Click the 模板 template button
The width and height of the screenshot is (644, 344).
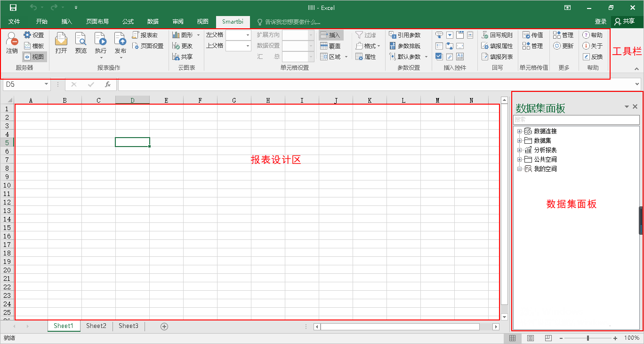click(33, 46)
